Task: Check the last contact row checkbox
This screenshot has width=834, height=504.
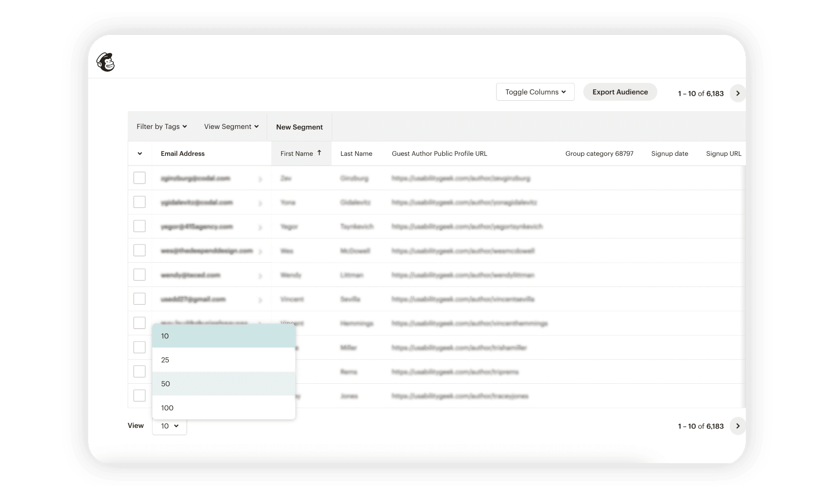Action: point(139,395)
